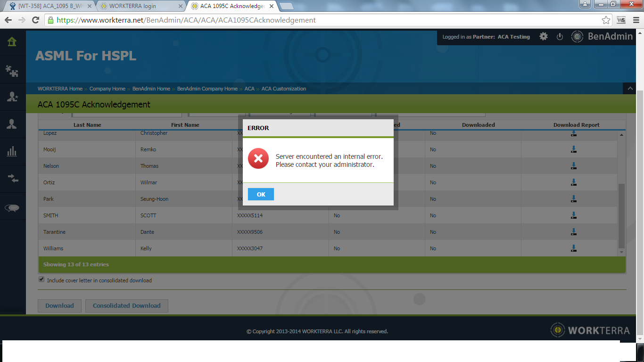Open the settings gear in header
This screenshot has width=644, height=362.
click(x=544, y=37)
